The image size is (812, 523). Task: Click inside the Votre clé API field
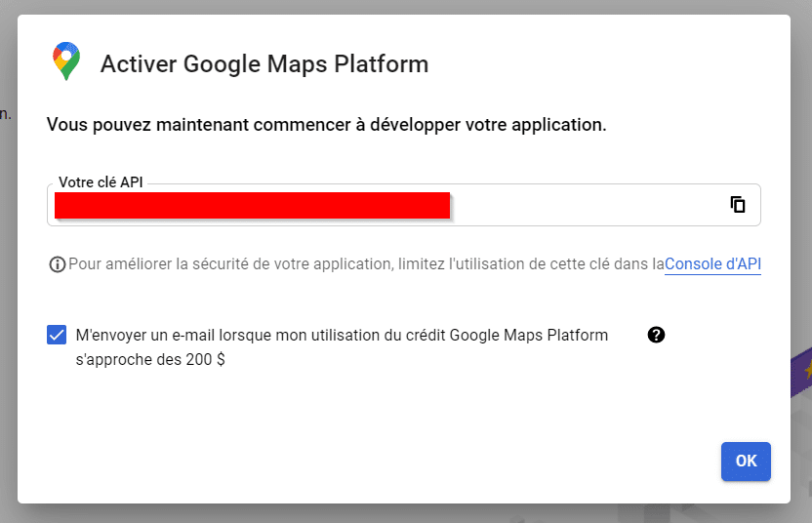click(x=586, y=206)
